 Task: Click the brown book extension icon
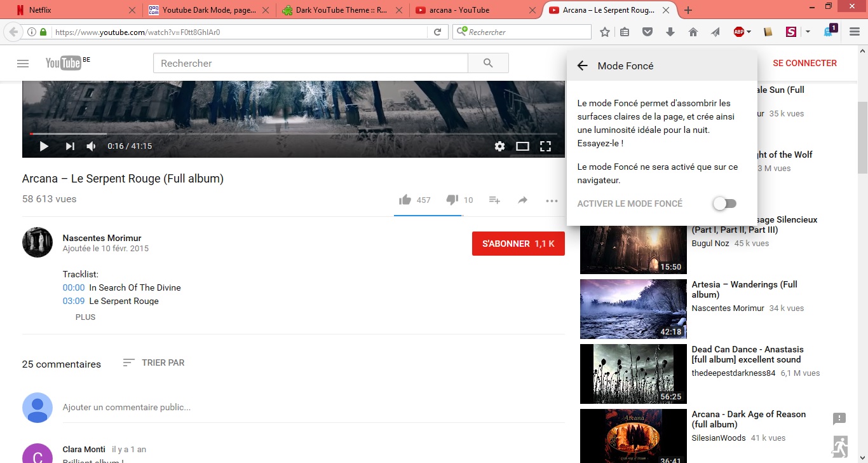coord(767,32)
